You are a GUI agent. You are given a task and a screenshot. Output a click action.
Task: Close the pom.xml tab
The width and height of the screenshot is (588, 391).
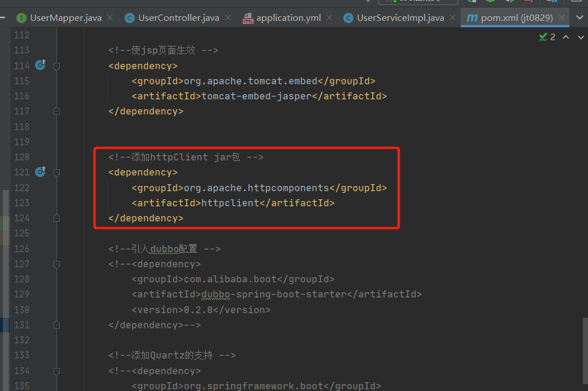[562, 17]
